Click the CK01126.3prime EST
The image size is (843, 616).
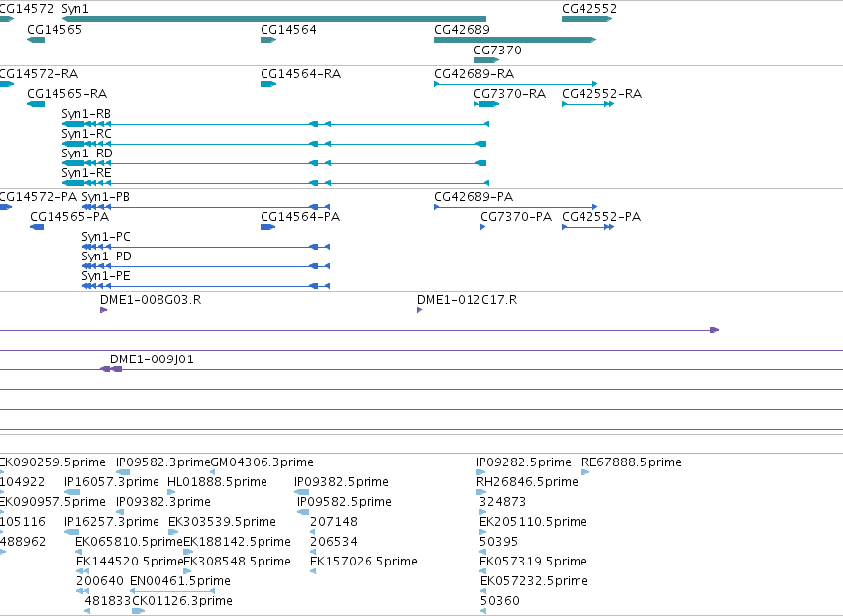pyautogui.click(x=138, y=612)
